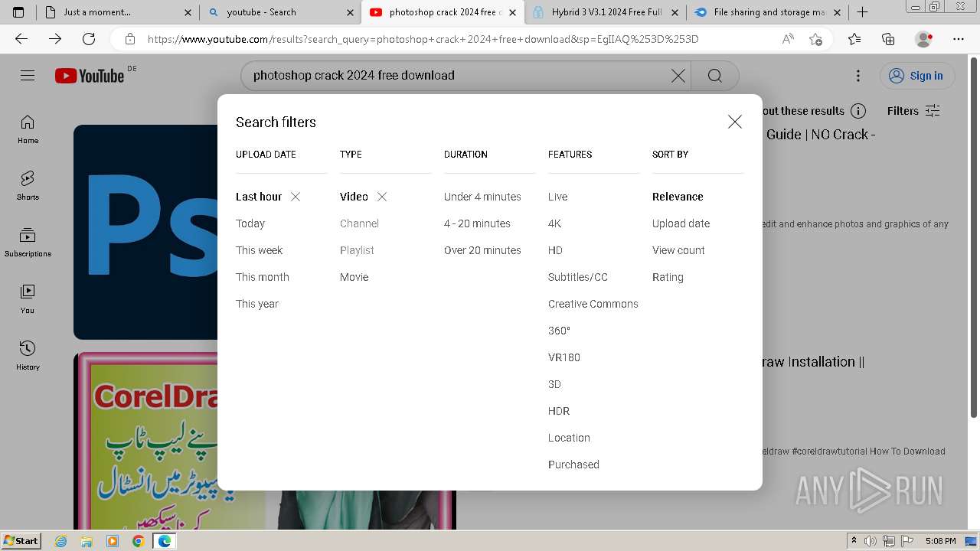Filter by Today upload date

tap(250, 223)
